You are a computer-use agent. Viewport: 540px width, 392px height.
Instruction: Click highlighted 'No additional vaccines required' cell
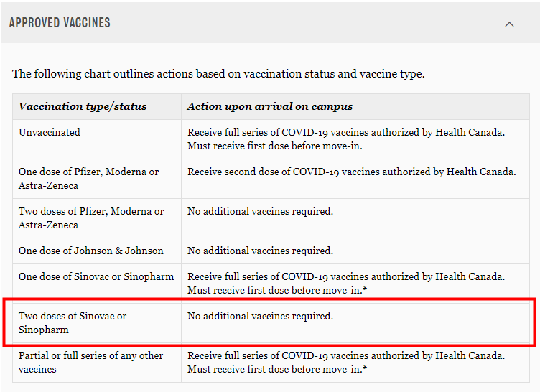click(355, 323)
